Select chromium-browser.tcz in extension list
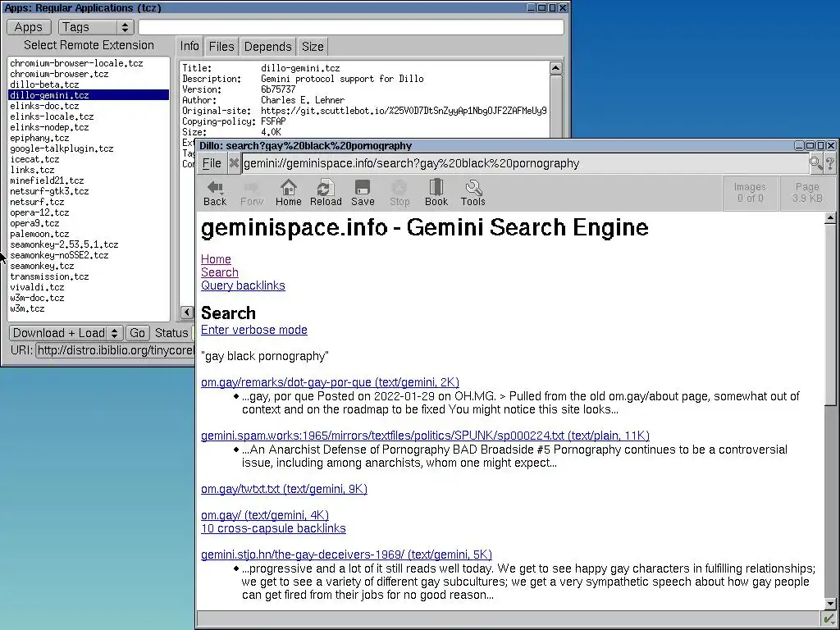The height and width of the screenshot is (630, 840). pyautogui.click(x=89, y=74)
